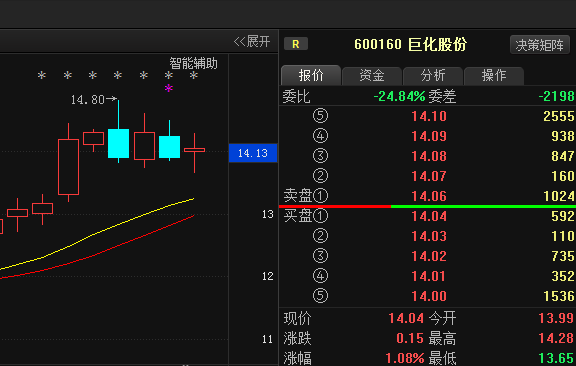The width and height of the screenshot is (576, 366).
Task: Open the 操作 tab
Action: coord(494,75)
